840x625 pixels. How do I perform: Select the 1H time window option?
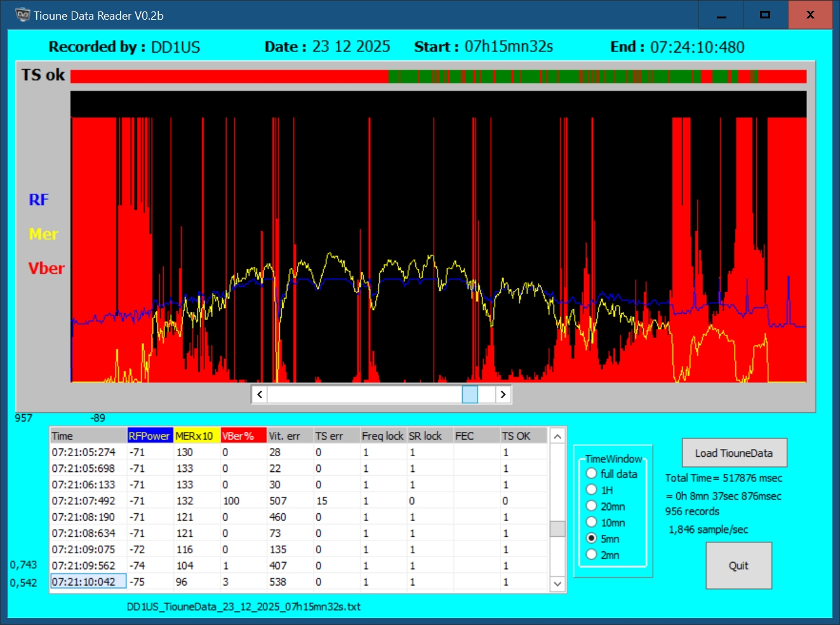coord(592,490)
